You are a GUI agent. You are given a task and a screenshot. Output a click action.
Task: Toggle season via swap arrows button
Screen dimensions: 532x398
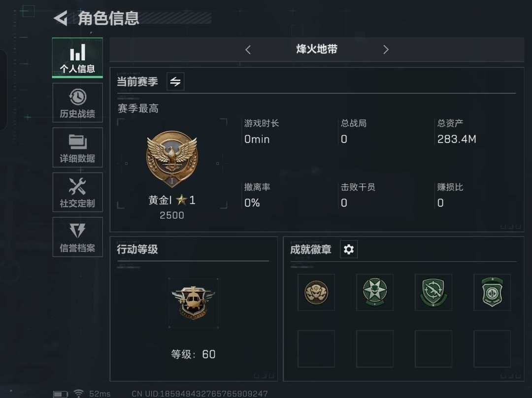point(175,81)
